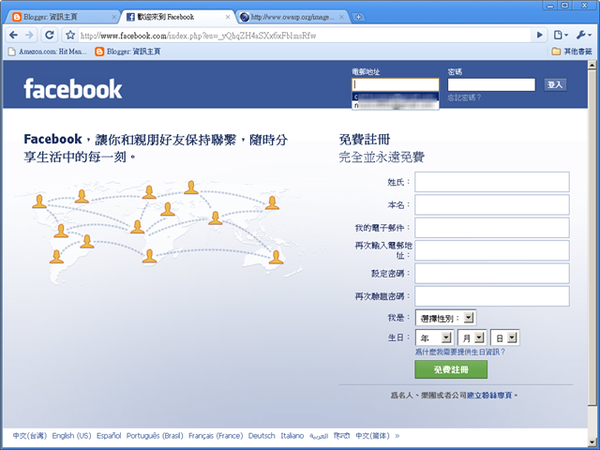Switch to the 歡迎來到 Facebook tab
The height and width of the screenshot is (450, 600).
coord(178,17)
